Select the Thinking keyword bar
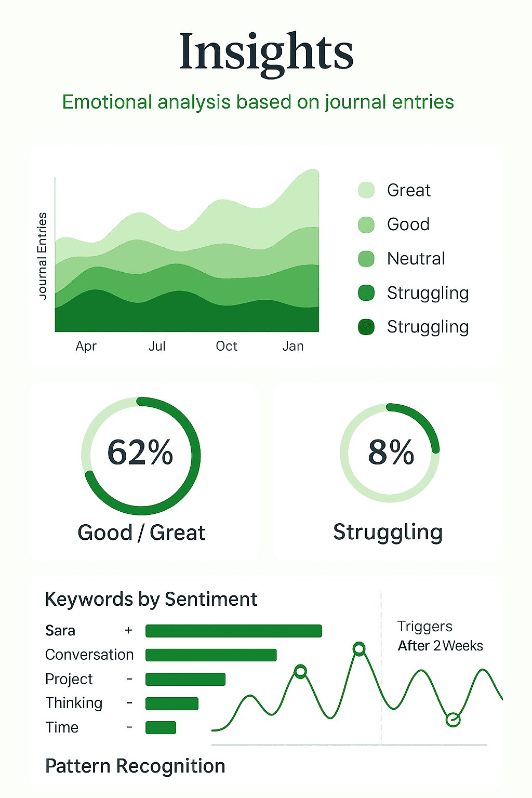Viewport: 532px width, 798px height. pos(172,703)
